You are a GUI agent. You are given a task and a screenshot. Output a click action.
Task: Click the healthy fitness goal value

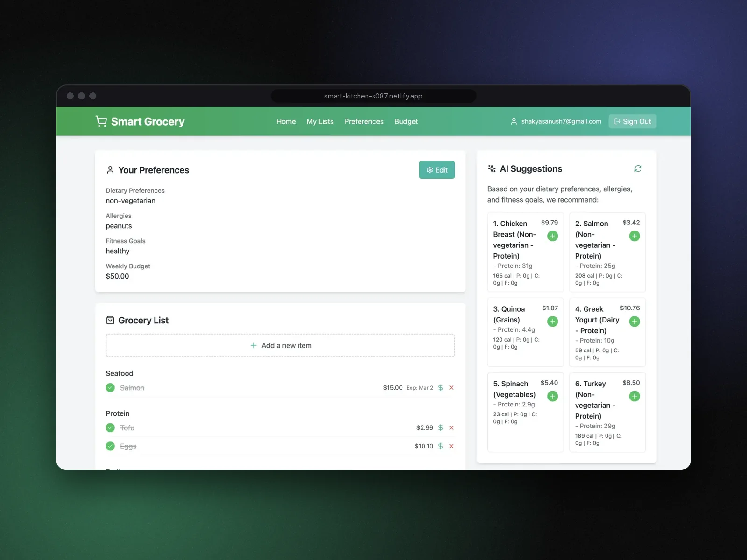117,251
